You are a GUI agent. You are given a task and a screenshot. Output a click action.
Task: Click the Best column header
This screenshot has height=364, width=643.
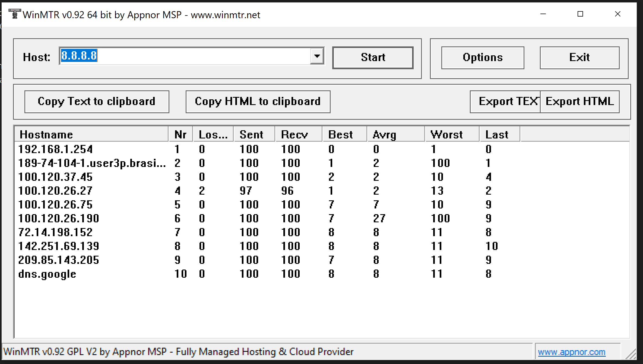coord(345,134)
